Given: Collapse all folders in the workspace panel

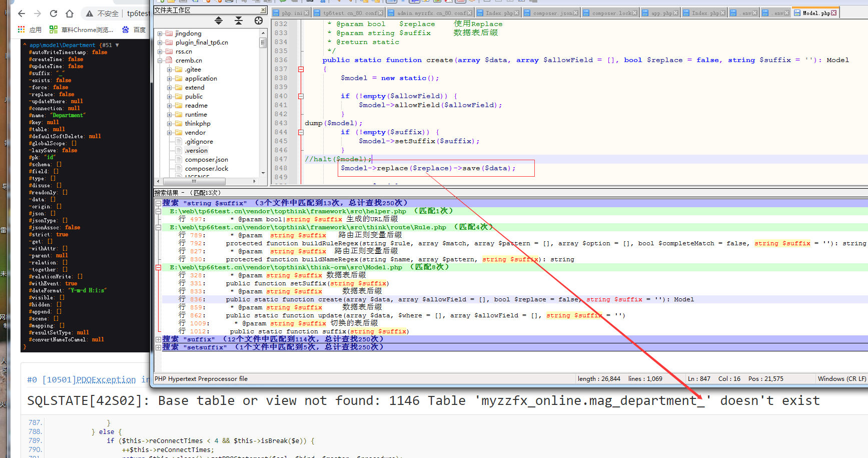Looking at the screenshot, I should click(x=239, y=21).
